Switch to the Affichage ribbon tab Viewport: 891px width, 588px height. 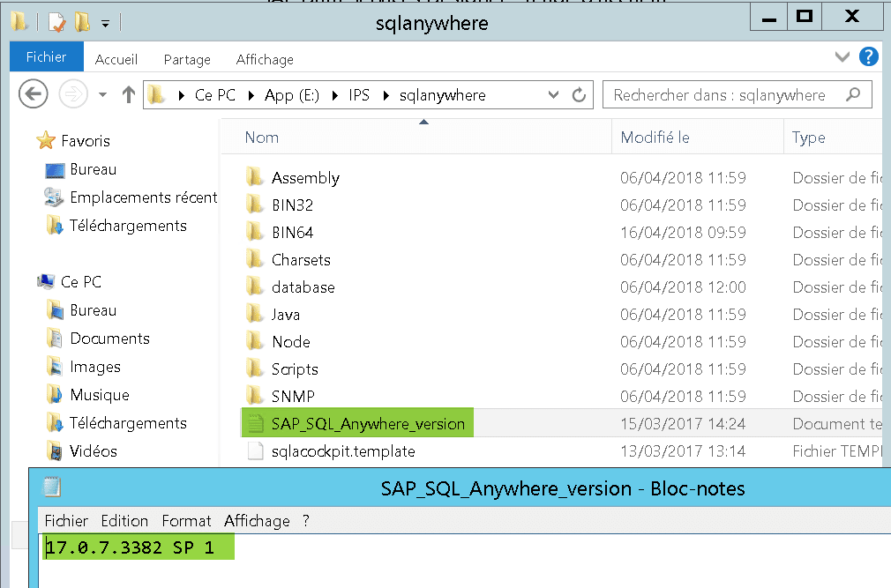(265, 59)
